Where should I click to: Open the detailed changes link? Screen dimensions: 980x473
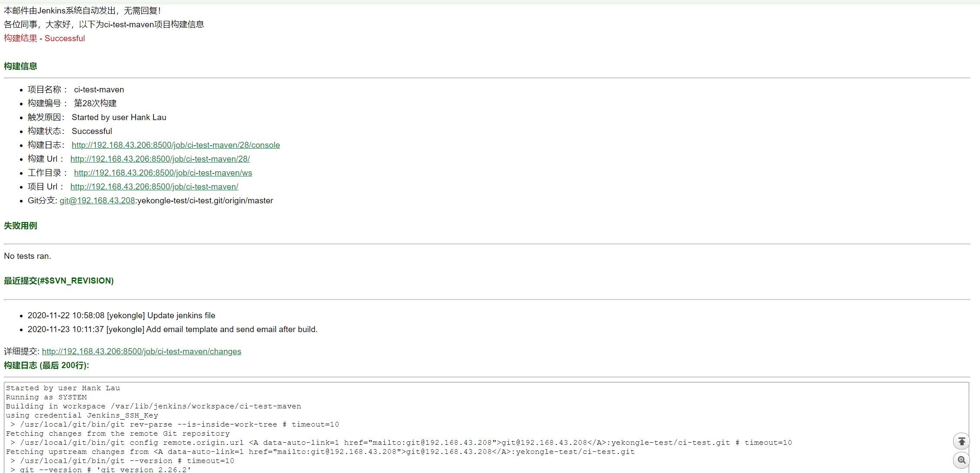pos(141,352)
